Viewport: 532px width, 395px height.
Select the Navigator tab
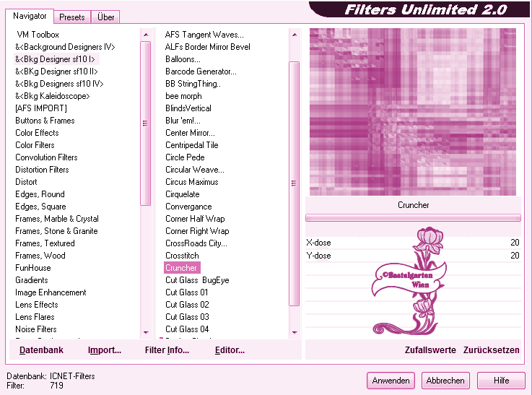click(30, 16)
